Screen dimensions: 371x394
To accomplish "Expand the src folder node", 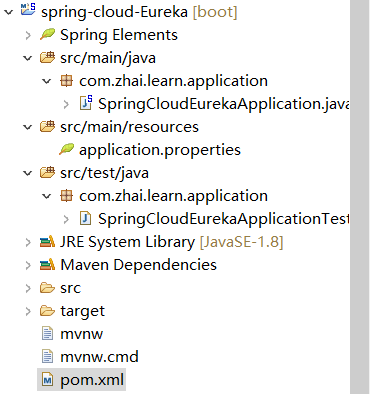I will [x=28, y=288].
